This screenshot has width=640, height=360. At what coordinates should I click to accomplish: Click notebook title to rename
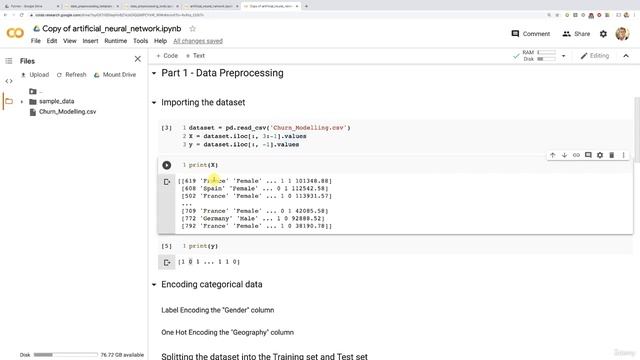pyautogui.click(x=111, y=29)
